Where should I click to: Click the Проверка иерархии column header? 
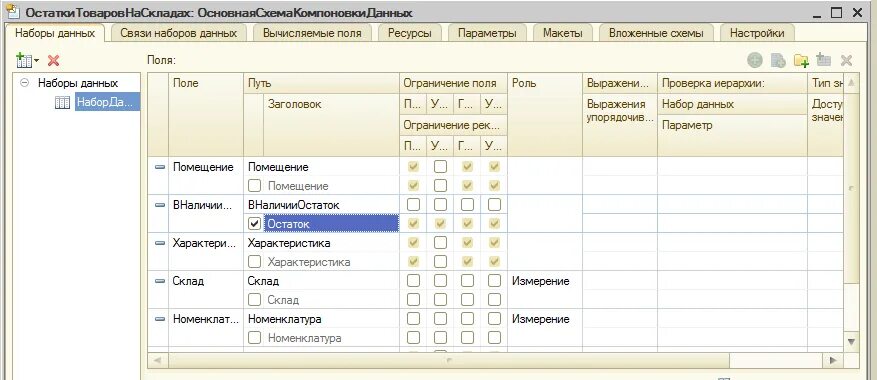click(732, 83)
